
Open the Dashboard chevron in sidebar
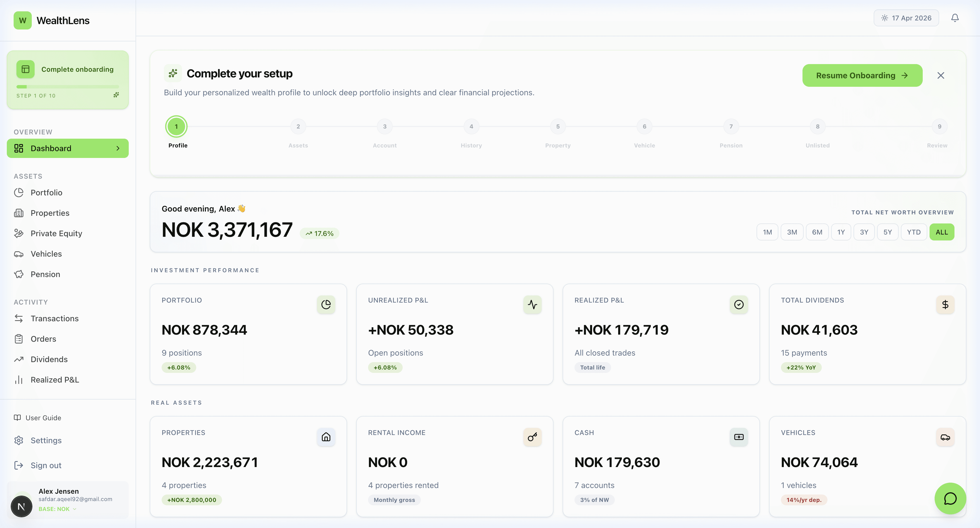tap(118, 148)
